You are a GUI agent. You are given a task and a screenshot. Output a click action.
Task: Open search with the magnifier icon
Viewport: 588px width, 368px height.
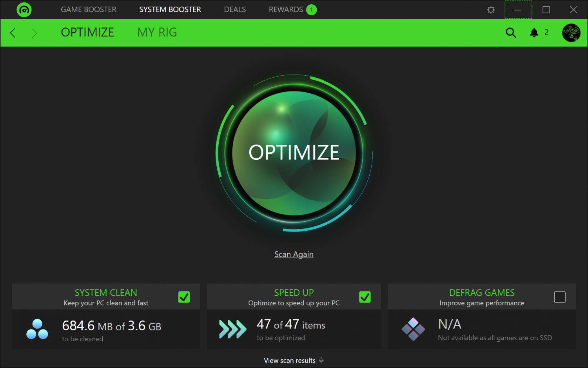point(511,33)
